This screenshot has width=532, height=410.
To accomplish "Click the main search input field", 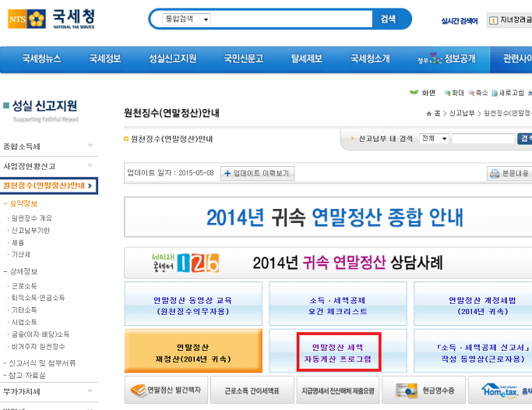I will tap(291, 19).
